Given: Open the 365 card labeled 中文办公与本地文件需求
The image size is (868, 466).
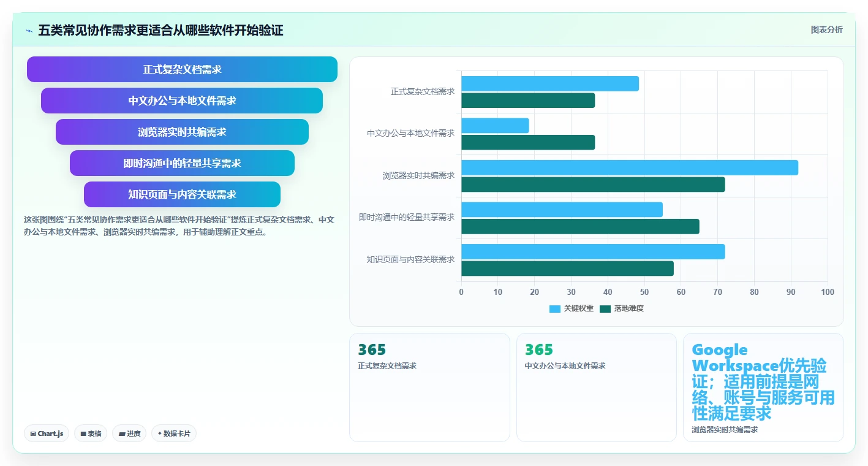Looking at the screenshot, I should tap(597, 388).
